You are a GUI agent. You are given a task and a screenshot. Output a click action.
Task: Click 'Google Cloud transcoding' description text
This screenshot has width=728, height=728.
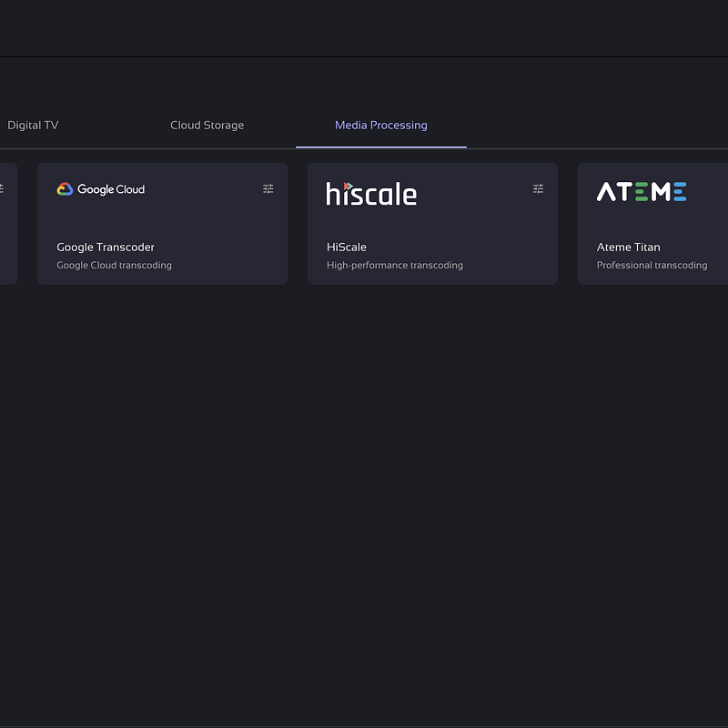click(x=114, y=266)
